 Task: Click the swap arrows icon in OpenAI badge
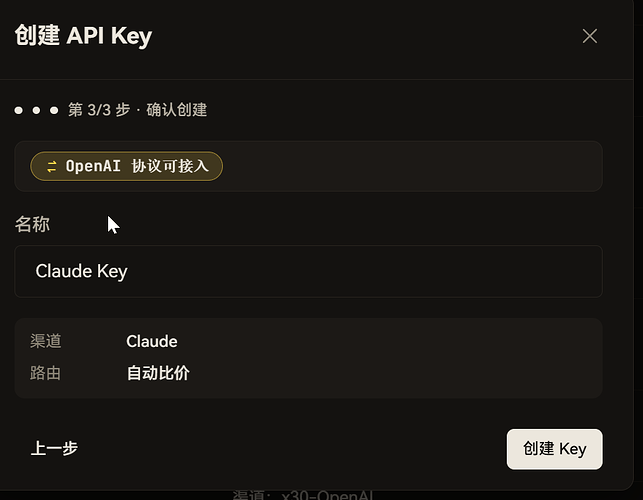[x=52, y=167]
